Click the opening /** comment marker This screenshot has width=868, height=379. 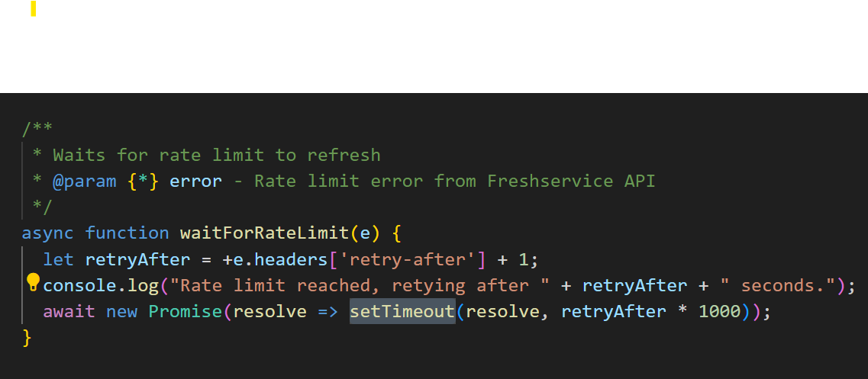coord(37,128)
